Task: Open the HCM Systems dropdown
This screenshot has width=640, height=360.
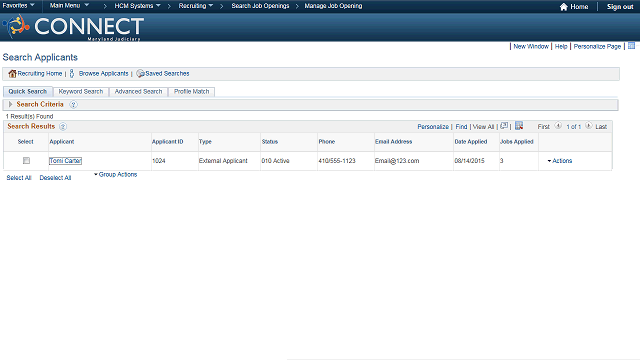Action: tap(138, 6)
